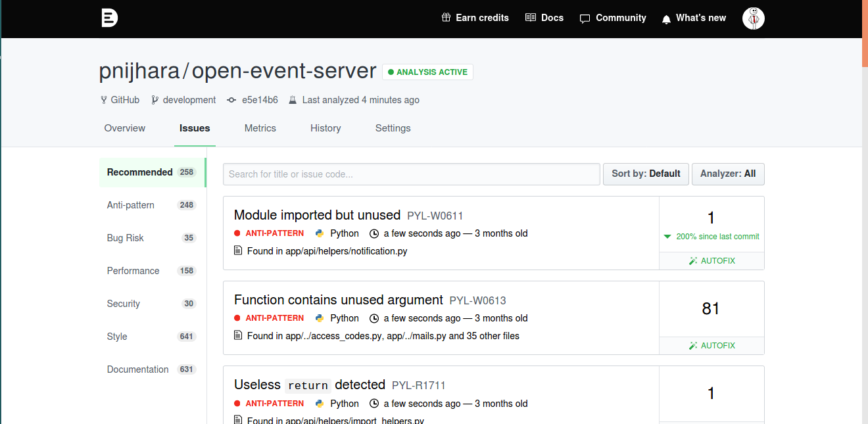Viewport: 868px width, 424px height.
Task: Trigger AUTOFIX for unused argument issue
Action: pos(711,345)
